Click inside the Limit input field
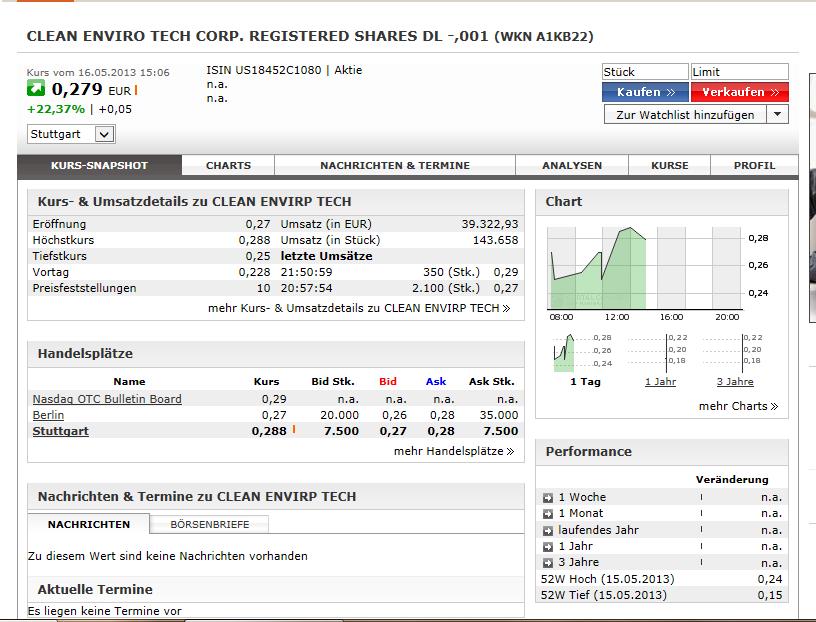Image resolution: width=816 pixels, height=622 pixels. coord(740,71)
